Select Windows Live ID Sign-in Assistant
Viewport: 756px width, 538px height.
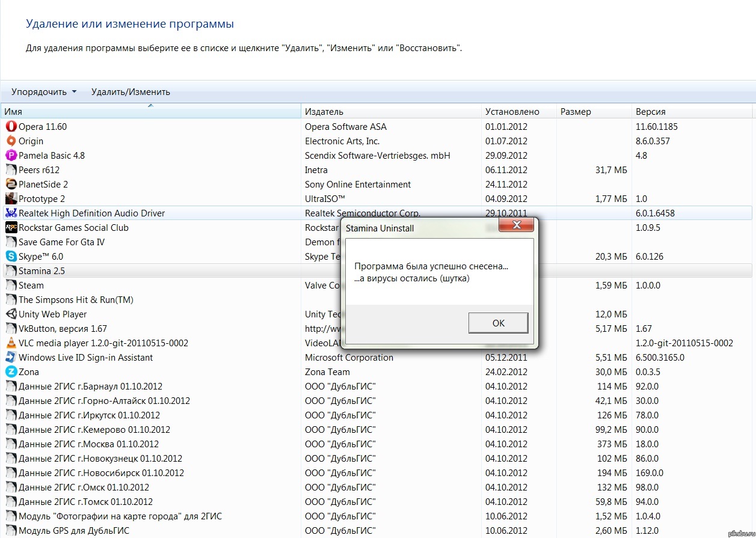[x=85, y=357]
